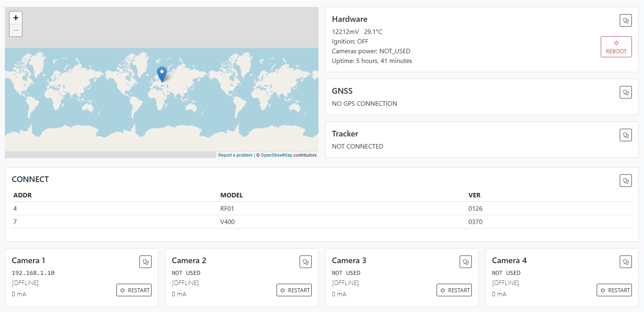Click the copy icon in CONNECT panel
The height and width of the screenshot is (312, 644).
[625, 181]
